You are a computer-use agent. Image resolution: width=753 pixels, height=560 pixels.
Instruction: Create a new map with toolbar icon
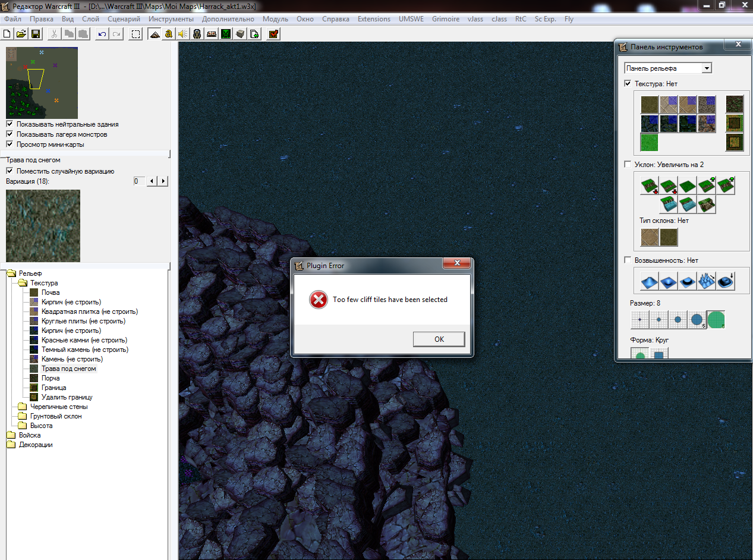8,34
